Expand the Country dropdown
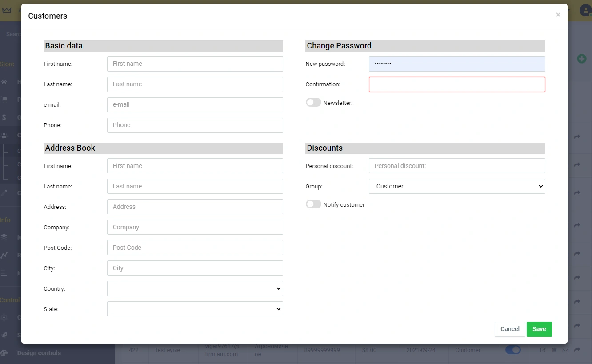Screen dimensions: 592x364 195,288
